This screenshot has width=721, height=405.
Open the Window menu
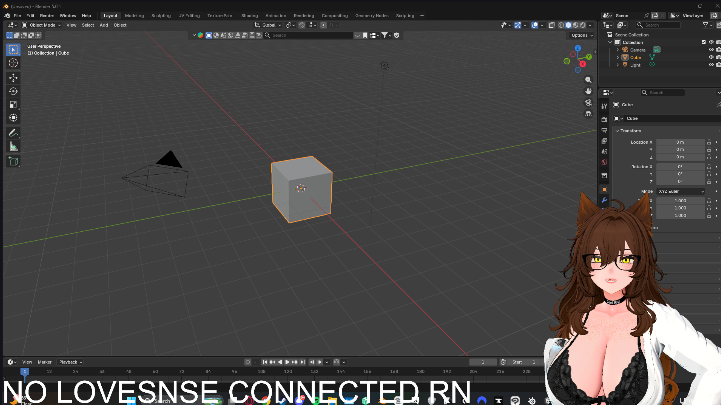68,16
